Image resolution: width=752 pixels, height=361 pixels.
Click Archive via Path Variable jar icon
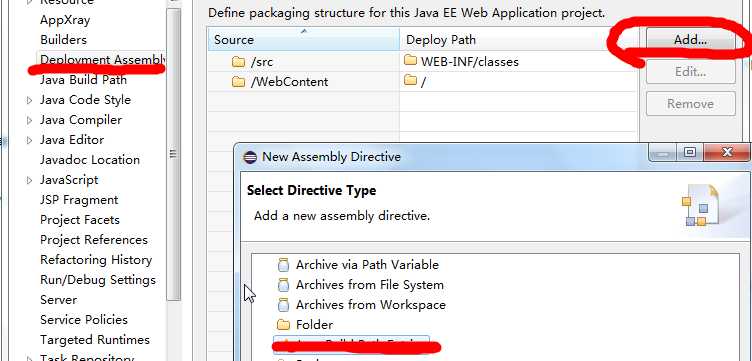284,265
